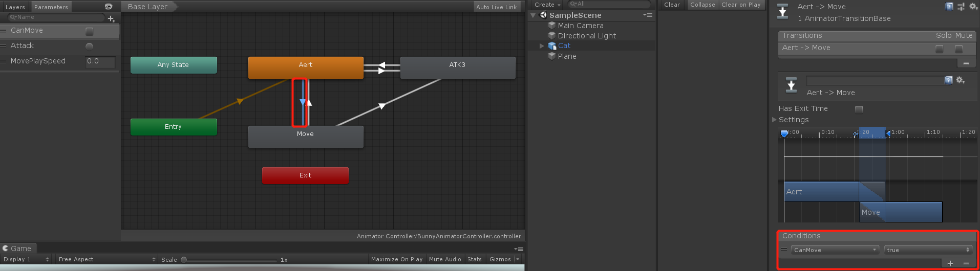Fire the Attack trigger radio button
The height and width of the screenshot is (271, 980).
tap(90, 47)
